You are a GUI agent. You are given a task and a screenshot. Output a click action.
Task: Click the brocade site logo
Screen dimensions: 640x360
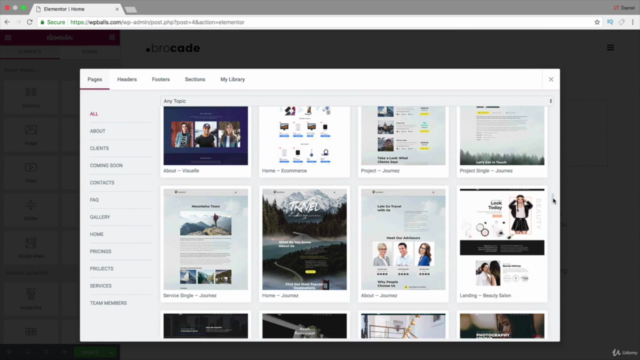[173, 48]
